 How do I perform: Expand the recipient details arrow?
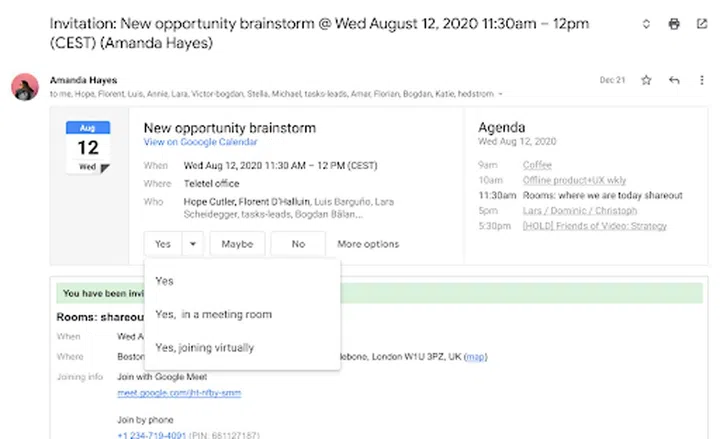[x=500, y=94]
